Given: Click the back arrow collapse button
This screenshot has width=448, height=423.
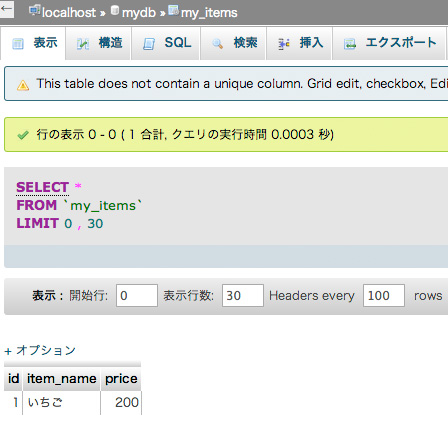Looking at the screenshot, I should coord(6,9).
